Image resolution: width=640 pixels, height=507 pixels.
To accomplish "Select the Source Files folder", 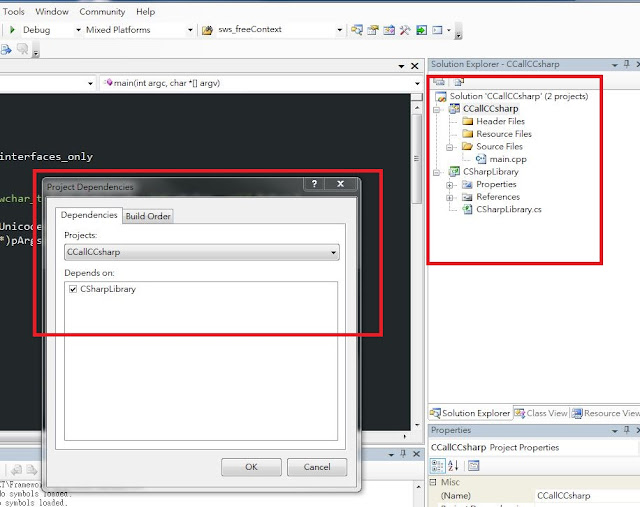I will (x=499, y=147).
